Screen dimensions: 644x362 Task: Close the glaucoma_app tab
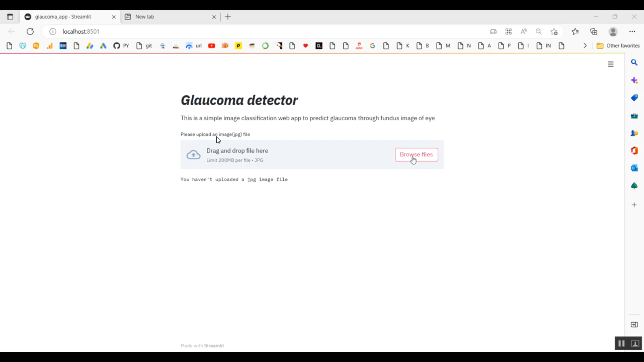click(114, 17)
